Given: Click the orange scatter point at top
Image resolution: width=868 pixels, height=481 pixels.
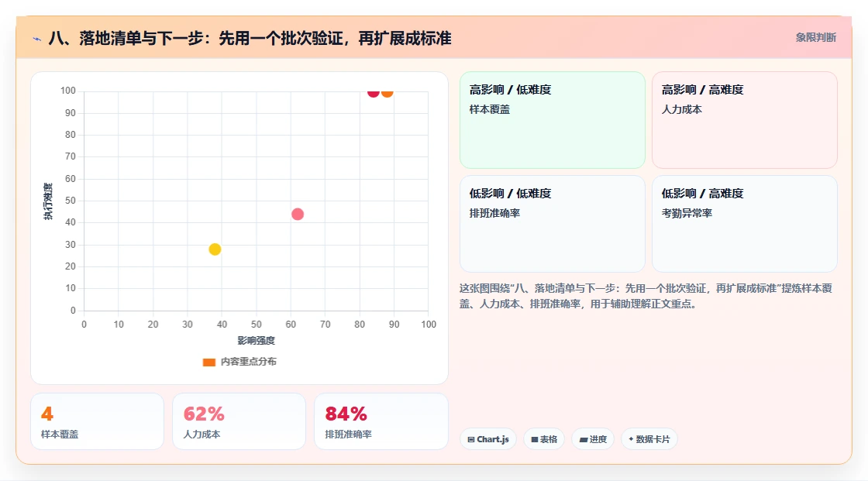Looking at the screenshot, I should click(x=387, y=92).
